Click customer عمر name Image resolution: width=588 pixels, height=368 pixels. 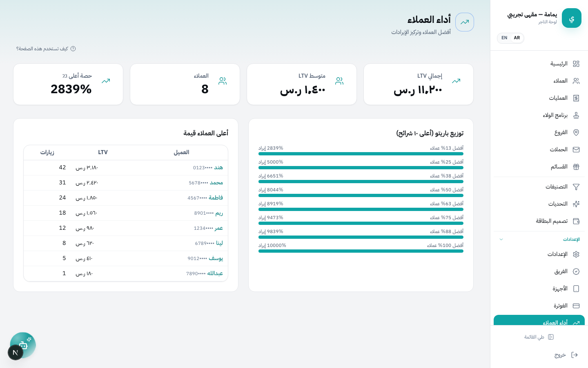click(219, 228)
